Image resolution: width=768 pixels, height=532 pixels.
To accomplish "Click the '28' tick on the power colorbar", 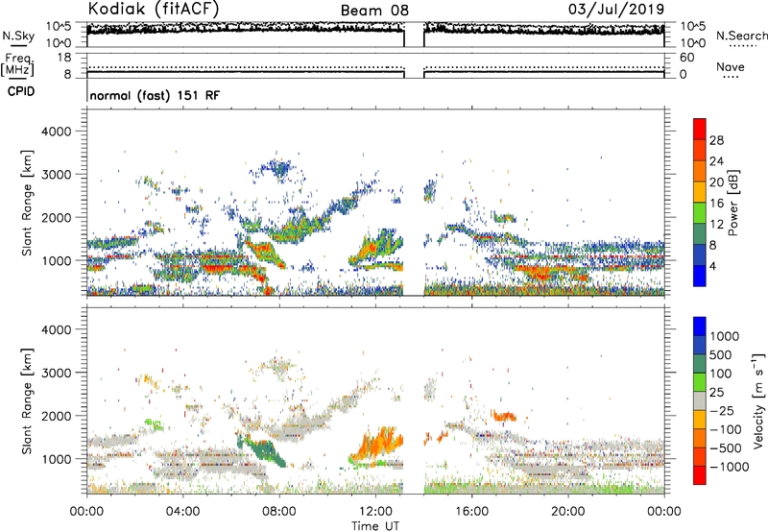I will tap(716, 140).
